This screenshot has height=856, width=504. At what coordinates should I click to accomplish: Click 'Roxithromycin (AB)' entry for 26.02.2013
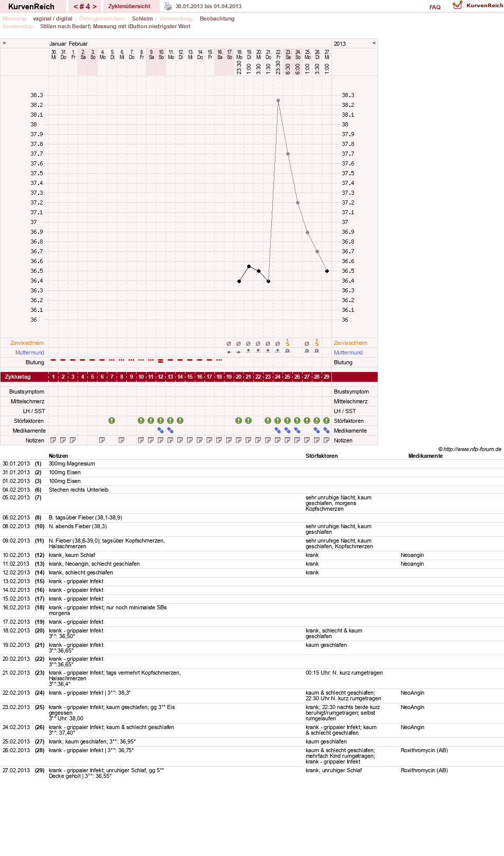click(x=424, y=751)
